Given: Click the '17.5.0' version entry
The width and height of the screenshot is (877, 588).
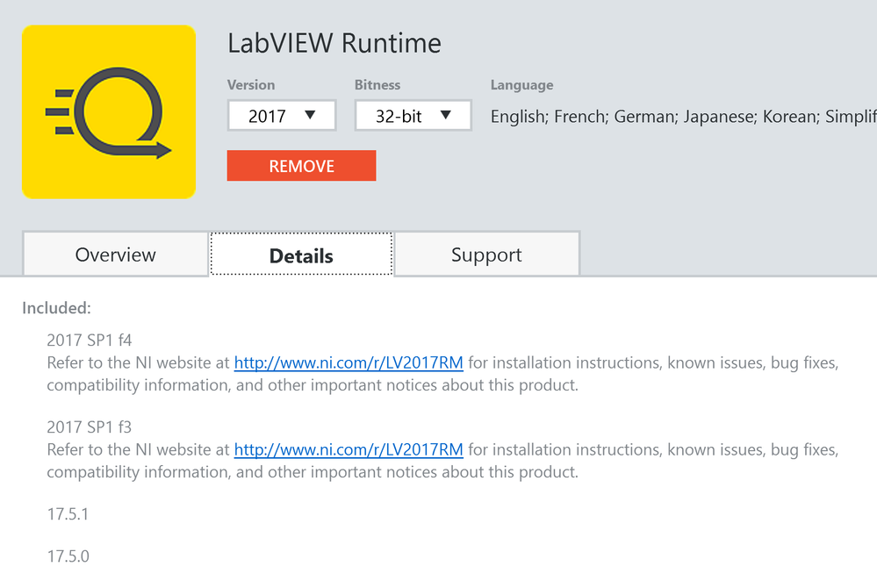Looking at the screenshot, I should click(x=68, y=556).
